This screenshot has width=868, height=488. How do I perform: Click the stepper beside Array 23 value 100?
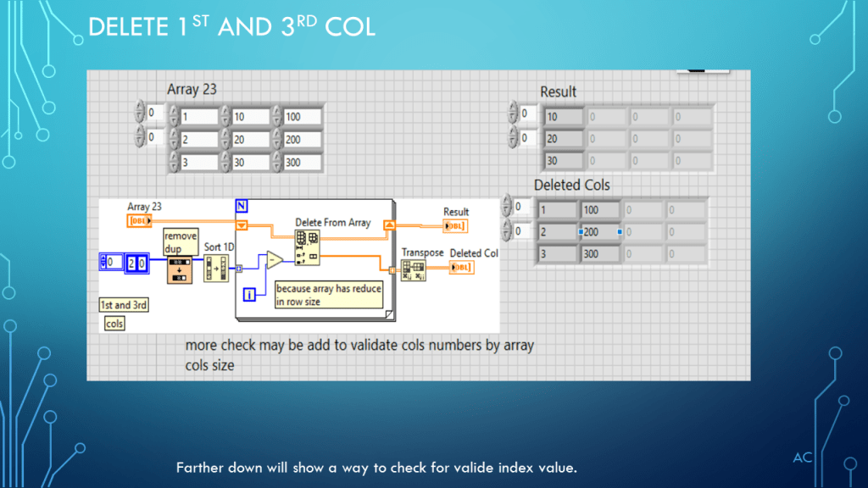[277, 117]
